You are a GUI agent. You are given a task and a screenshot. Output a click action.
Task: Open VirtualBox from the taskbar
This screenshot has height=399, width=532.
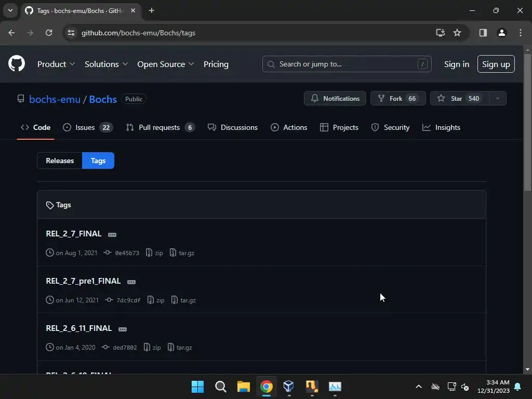click(289, 387)
